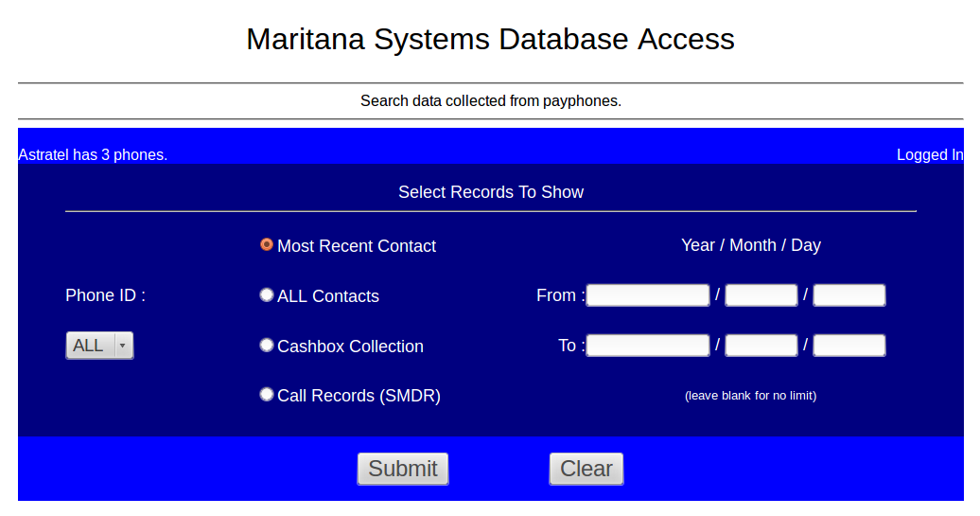The height and width of the screenshot is (516, 980).
Task: Select the Most Recent Contact radio button
Action: pos(267,244)
